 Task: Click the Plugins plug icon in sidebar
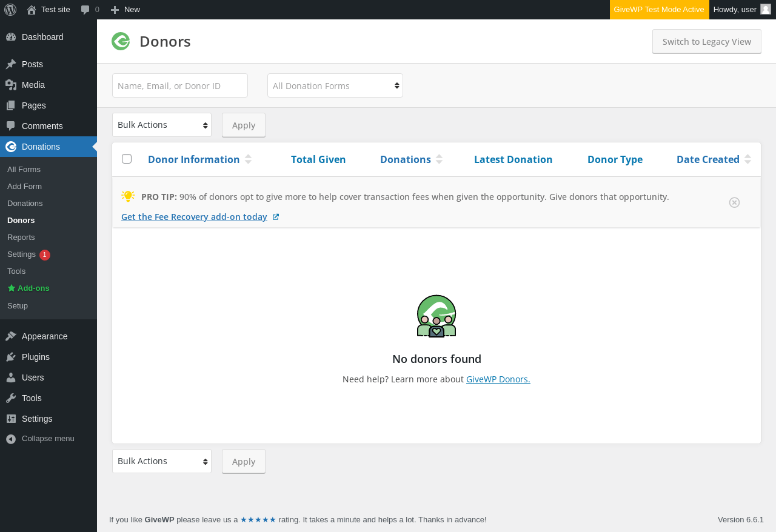coord(11,357)
